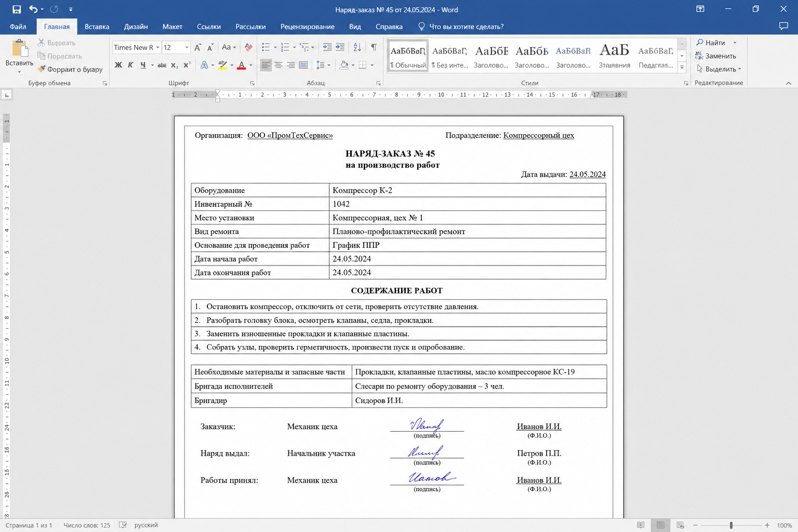Decrease the font size
This screenshot has height=532, width=798.
pyautogui.click(x=210, y=47)
